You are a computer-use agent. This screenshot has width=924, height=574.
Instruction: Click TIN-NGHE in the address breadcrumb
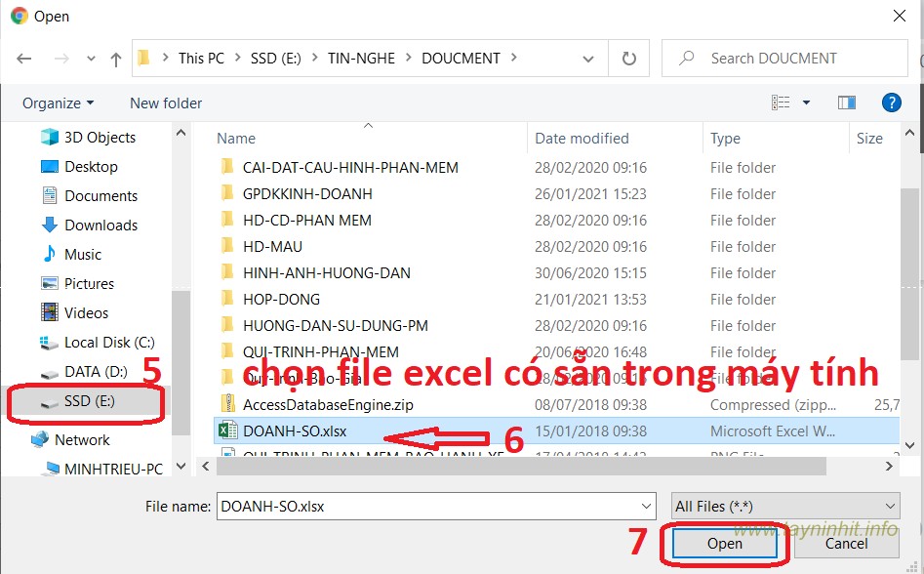[361, 59]
